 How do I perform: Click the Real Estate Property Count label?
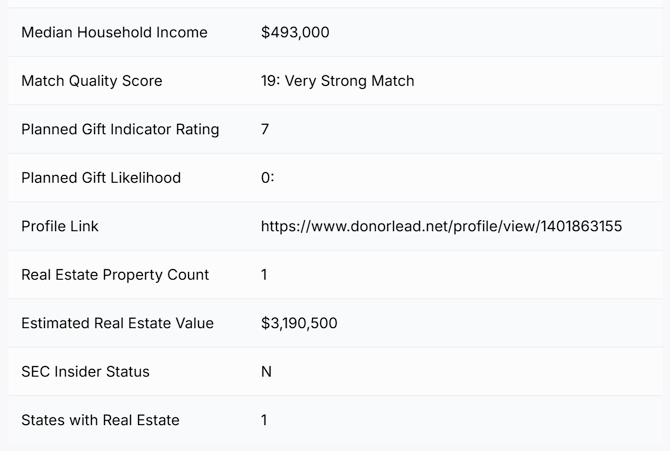point(115,275)
